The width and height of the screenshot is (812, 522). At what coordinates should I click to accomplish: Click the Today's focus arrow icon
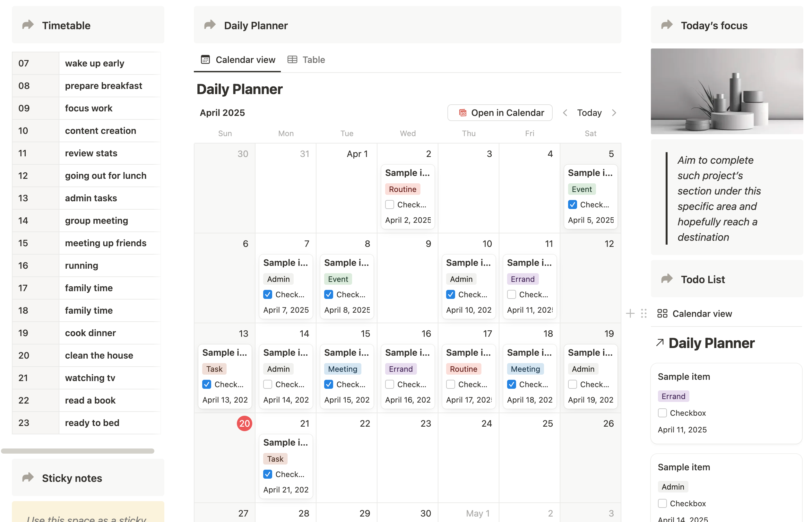[x=667, y=25]
